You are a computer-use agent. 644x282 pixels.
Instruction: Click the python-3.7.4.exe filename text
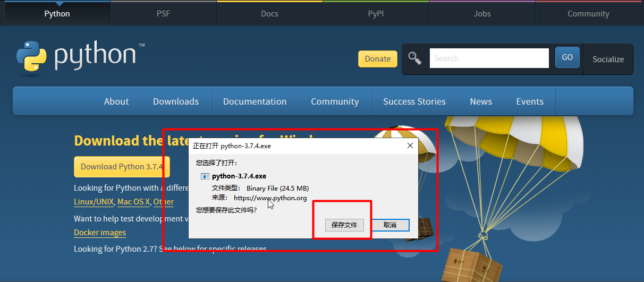tap(239, 176)
